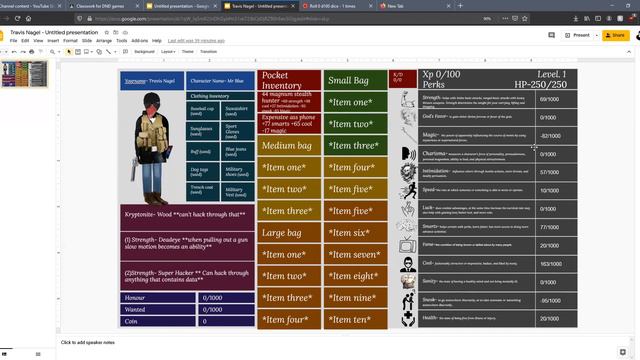Open line type dropdown arrow

pyautogui.click(x=115, y=52)
